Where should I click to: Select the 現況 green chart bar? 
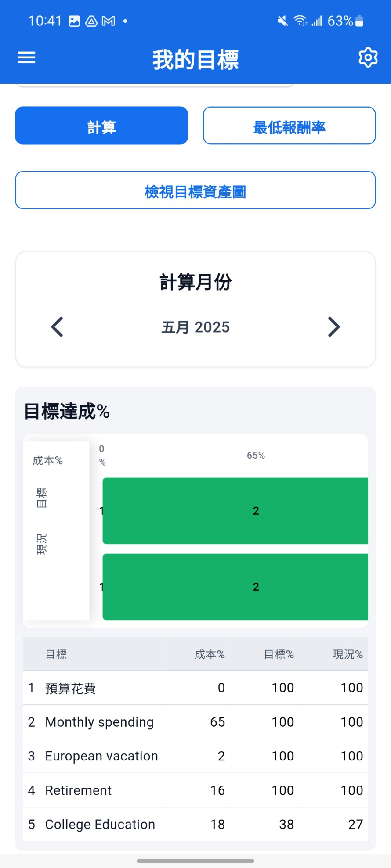click(235, 587)
